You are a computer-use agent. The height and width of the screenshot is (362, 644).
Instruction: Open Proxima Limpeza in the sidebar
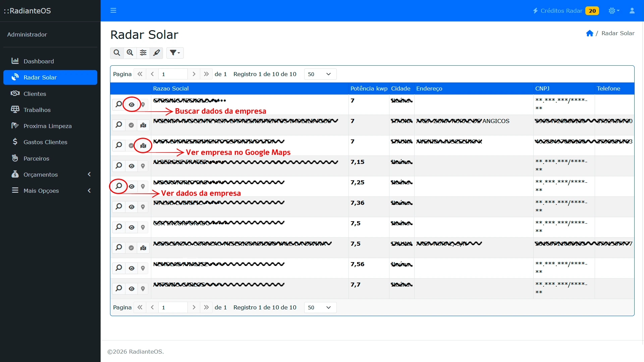coord(50,126)
